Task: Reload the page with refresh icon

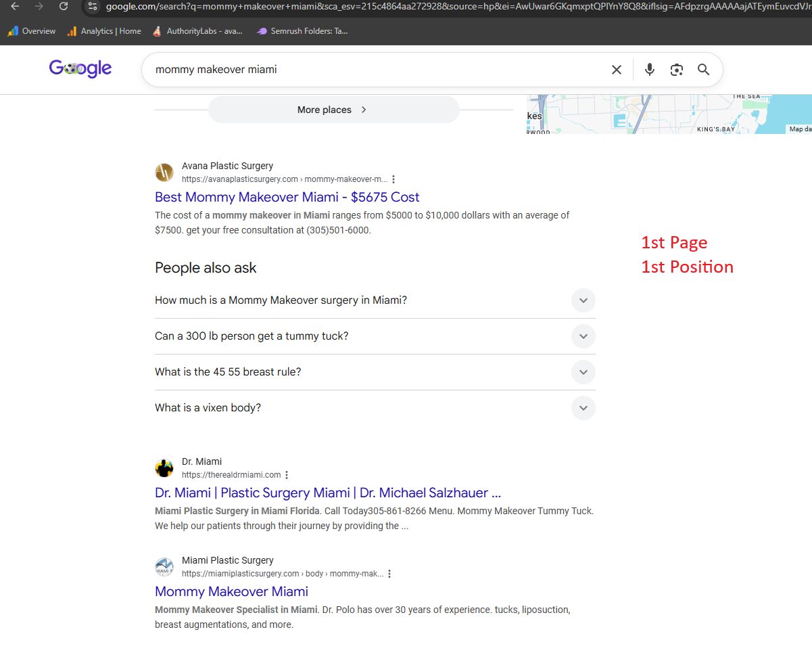Action: (64, 6)
